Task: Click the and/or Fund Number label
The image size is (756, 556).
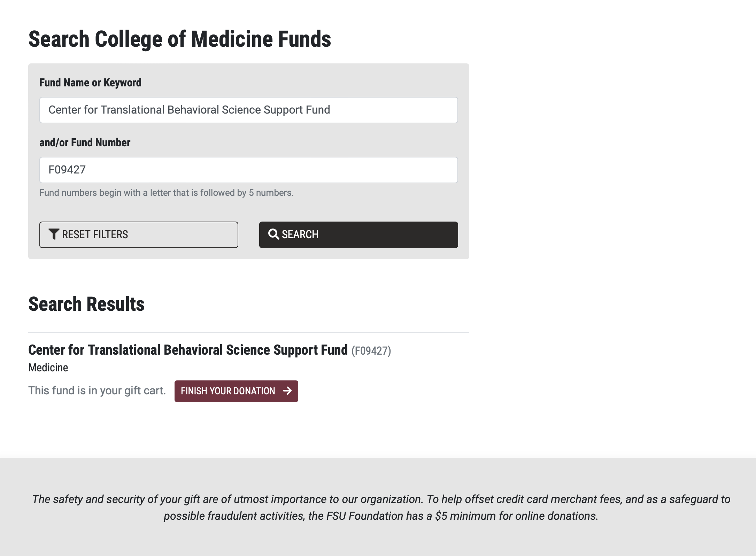Action: pyautogui.click(x=85, y=142)
